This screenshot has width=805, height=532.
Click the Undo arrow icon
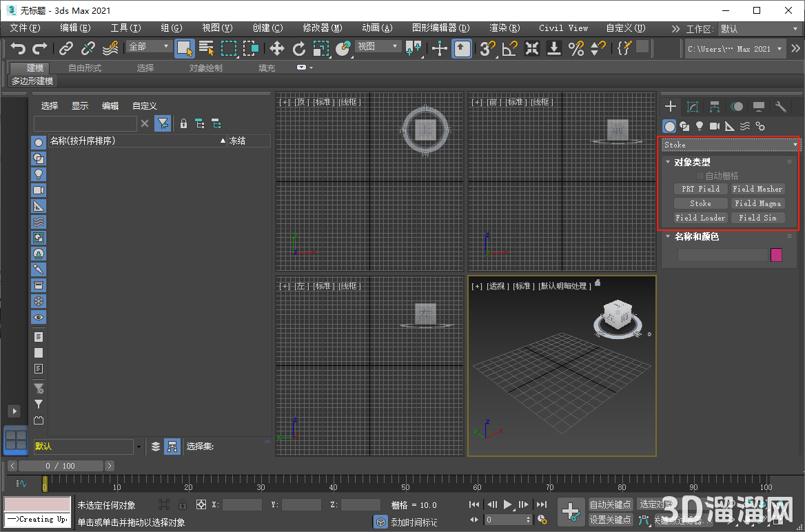pos(18,49)
